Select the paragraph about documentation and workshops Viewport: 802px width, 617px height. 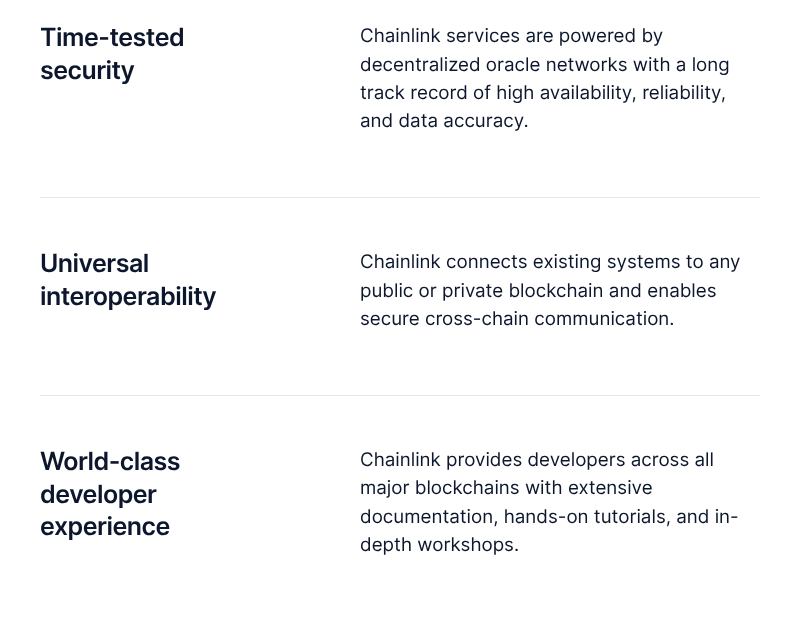tap(549, 502)
